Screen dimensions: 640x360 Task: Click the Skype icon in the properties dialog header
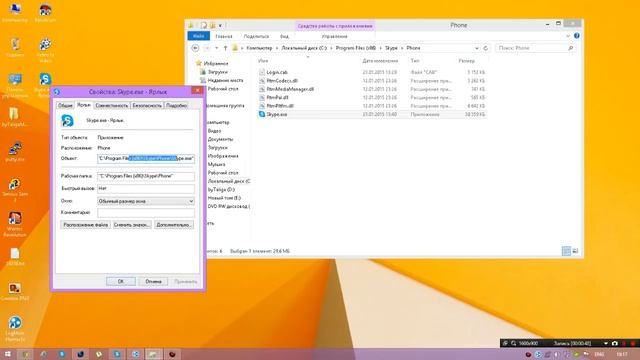pos(67,120)
